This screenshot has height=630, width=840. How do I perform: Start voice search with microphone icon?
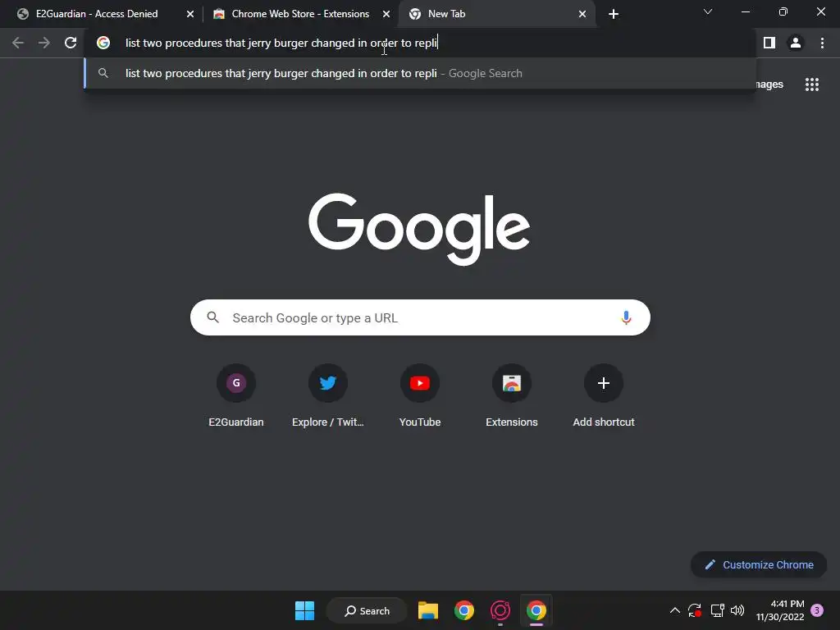626,317
